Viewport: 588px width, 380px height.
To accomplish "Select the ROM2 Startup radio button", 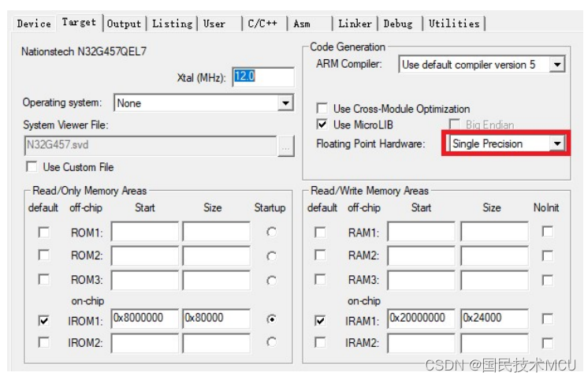I will point(271,256).
